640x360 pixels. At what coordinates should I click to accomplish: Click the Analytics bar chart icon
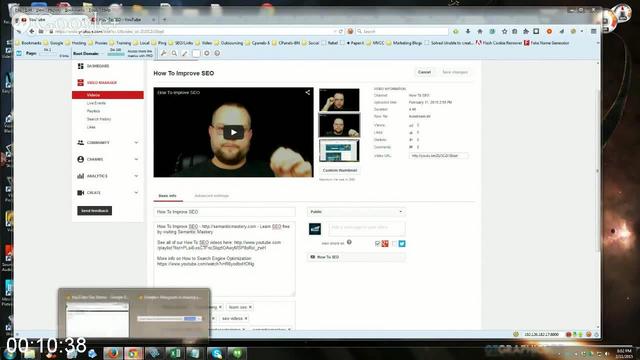(80, 176)
